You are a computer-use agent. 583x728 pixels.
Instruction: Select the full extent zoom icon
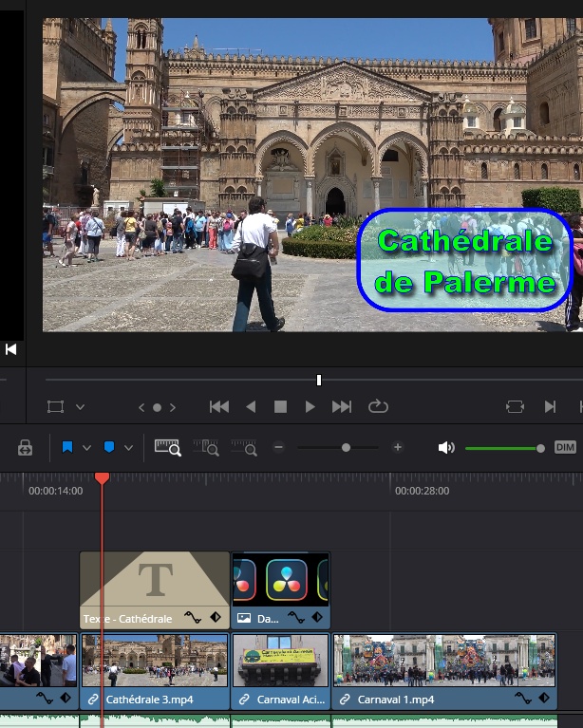tap(168, 447)
